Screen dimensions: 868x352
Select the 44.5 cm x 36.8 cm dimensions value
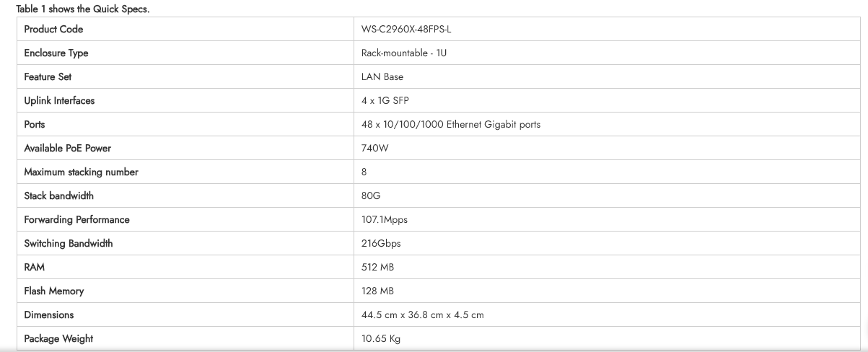tap(422, 315)
